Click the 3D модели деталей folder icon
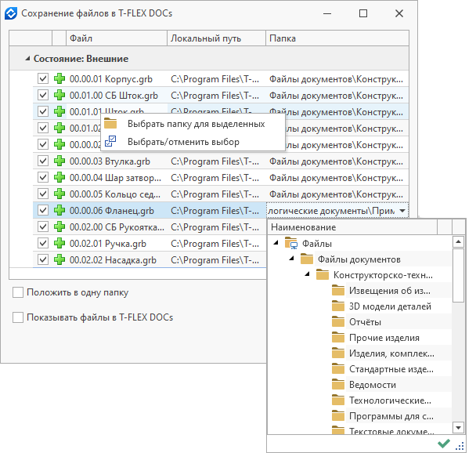Screen dimensions: 476x453 [338, 306]
